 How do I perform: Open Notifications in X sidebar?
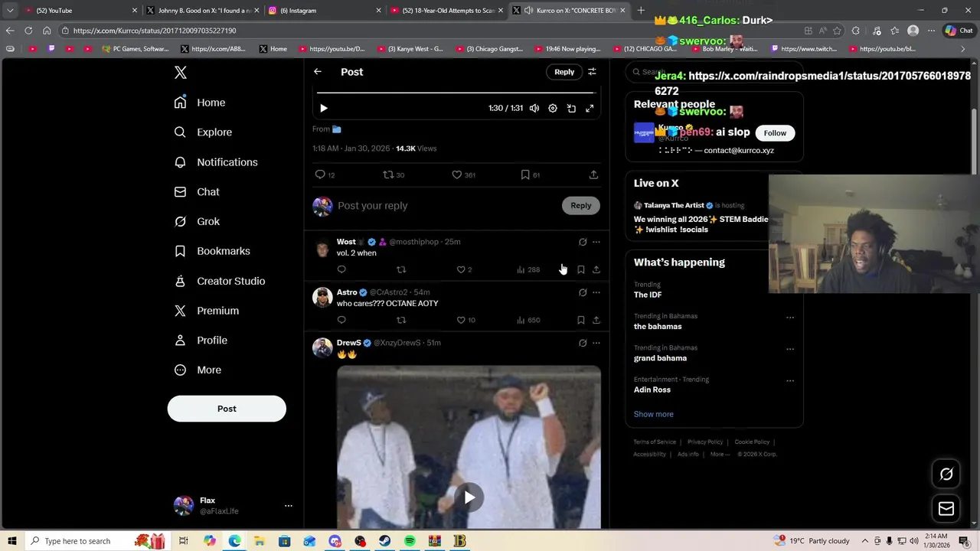click(216, 162)
